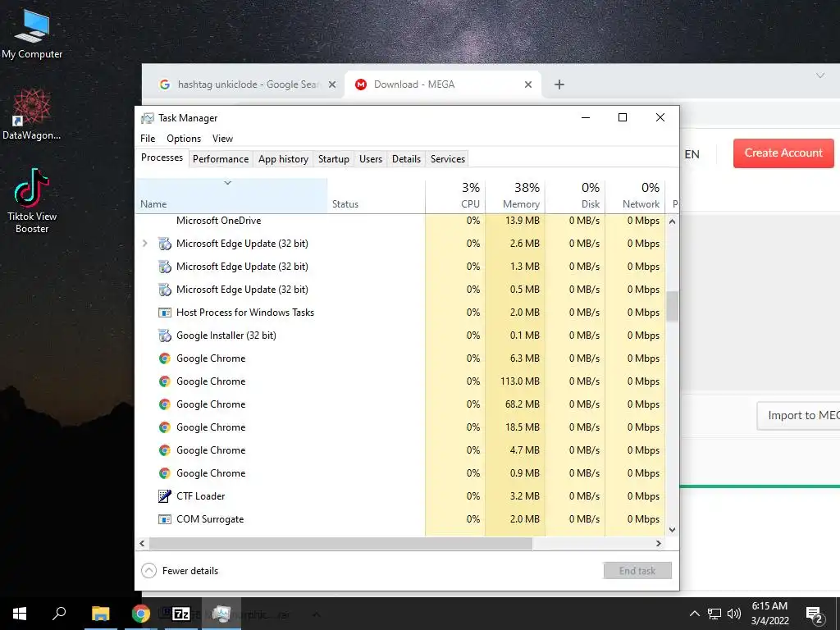The height and width of the screenshot is (630, 840).
Task: Open network status tray icon
Action: (714, 614)
